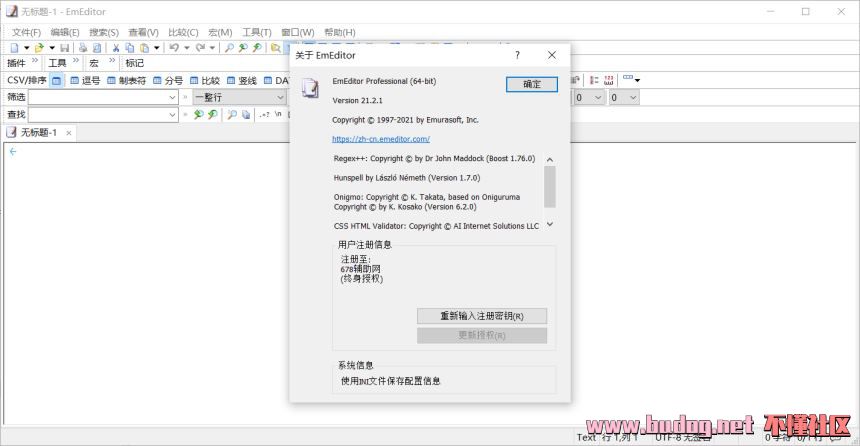Screen dimensions: 860x446
Task: Close the 无标题-1 document tab
Action: (x=69, y=133)
